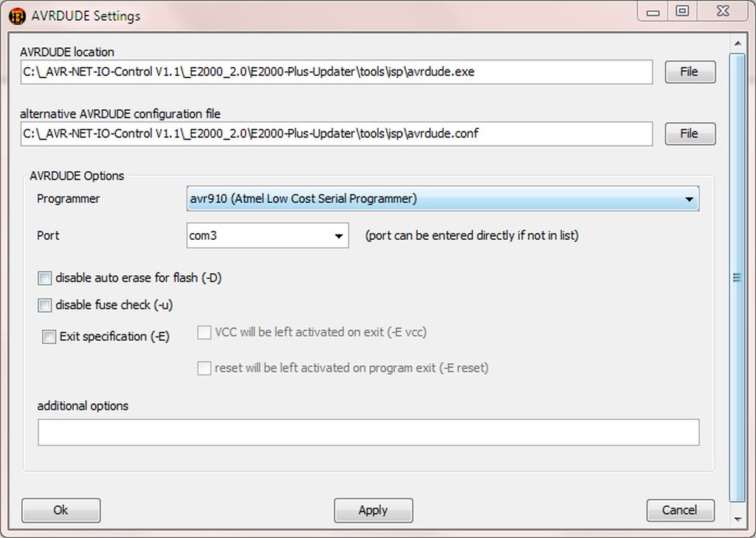
Task: Toggle the Exit specification (-E) checkbox
Action: 49,337
